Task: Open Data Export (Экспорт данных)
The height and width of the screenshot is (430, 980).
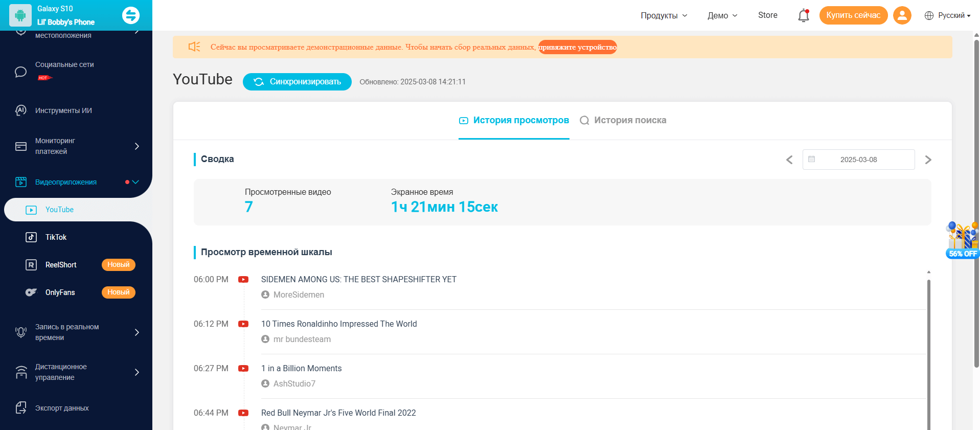Action: (62, 408)
